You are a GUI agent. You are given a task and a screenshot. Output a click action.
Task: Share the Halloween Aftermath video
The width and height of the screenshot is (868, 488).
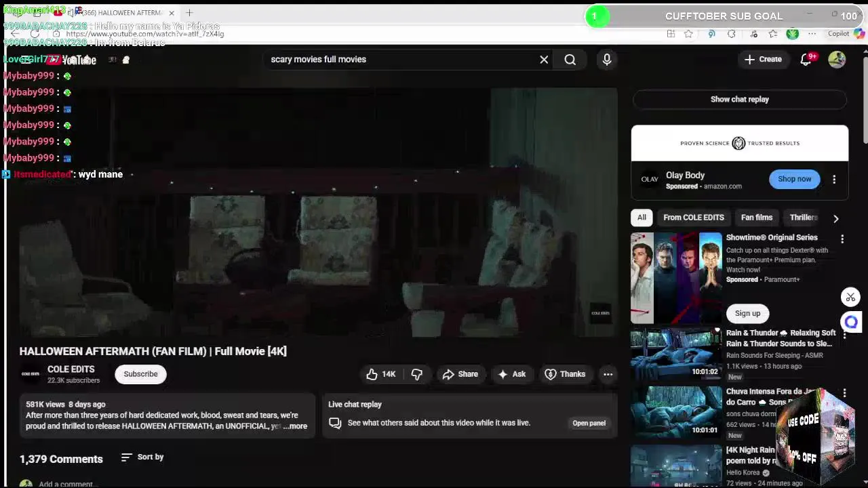[460, 374]
